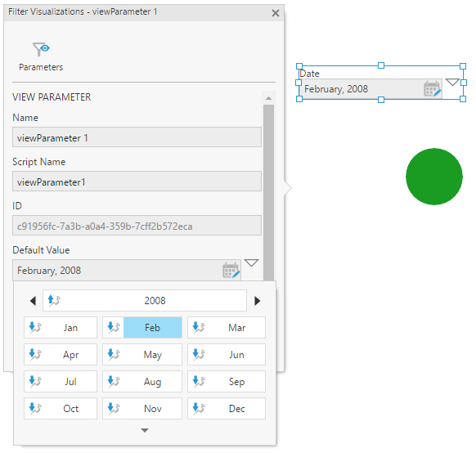Click the VIEW PARAMETER heading

click(x=52, y=97)
